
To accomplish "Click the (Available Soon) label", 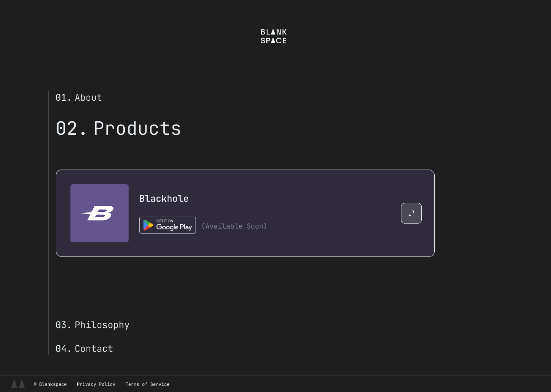I will pos(234,226).
